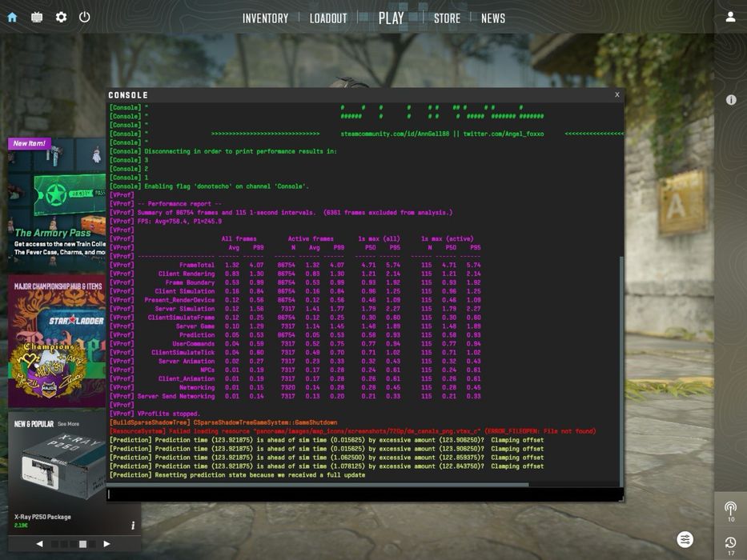
Task: Open the settings gear icon
Action: click(61, 17)
